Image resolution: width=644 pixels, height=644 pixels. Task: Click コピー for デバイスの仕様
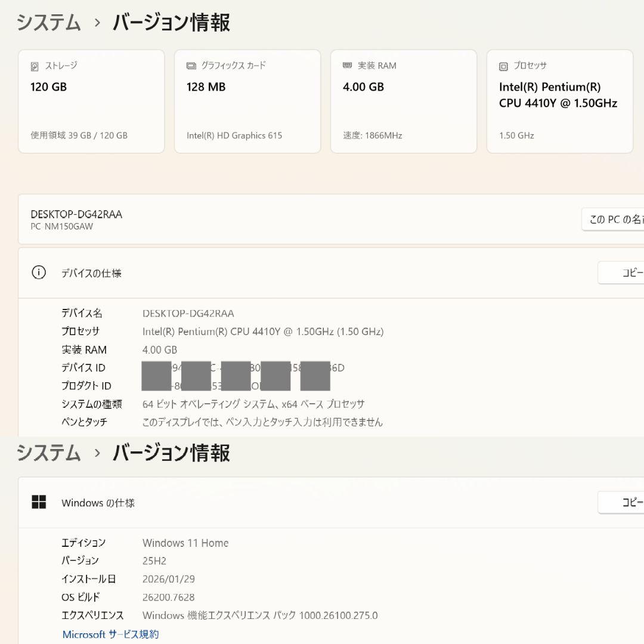(x=629, y=273)
